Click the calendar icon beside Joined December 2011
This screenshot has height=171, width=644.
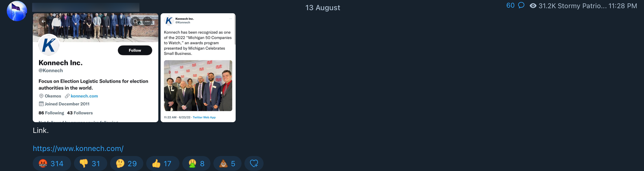[x=41, y=104]
